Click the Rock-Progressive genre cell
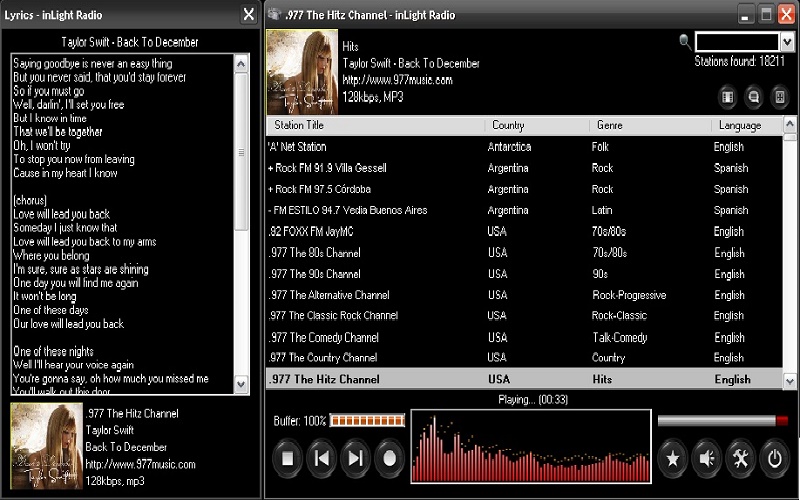 629,295
